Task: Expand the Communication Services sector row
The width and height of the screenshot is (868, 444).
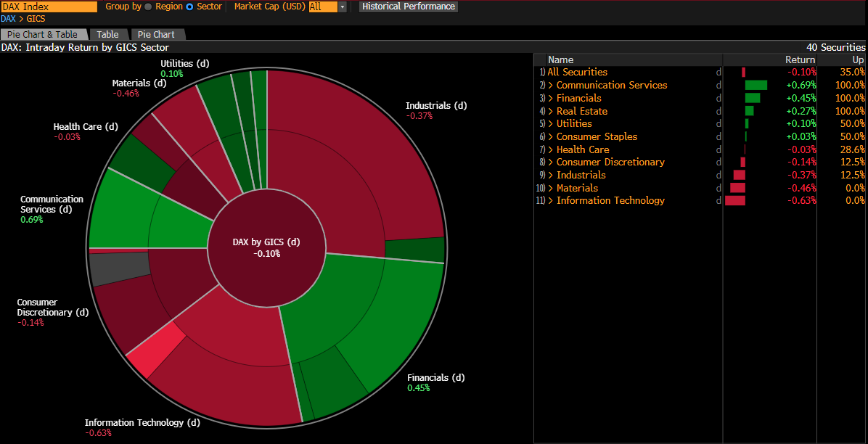Action: click(552, 86)
